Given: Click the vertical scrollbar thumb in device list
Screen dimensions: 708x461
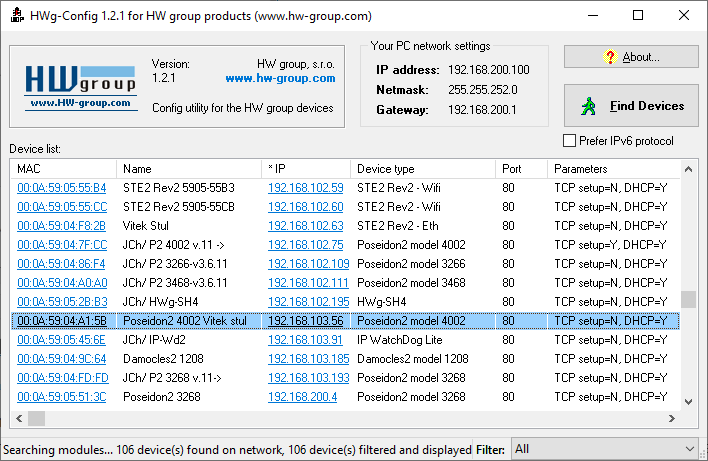Looking at the screenshot, I should coord(688,299).
